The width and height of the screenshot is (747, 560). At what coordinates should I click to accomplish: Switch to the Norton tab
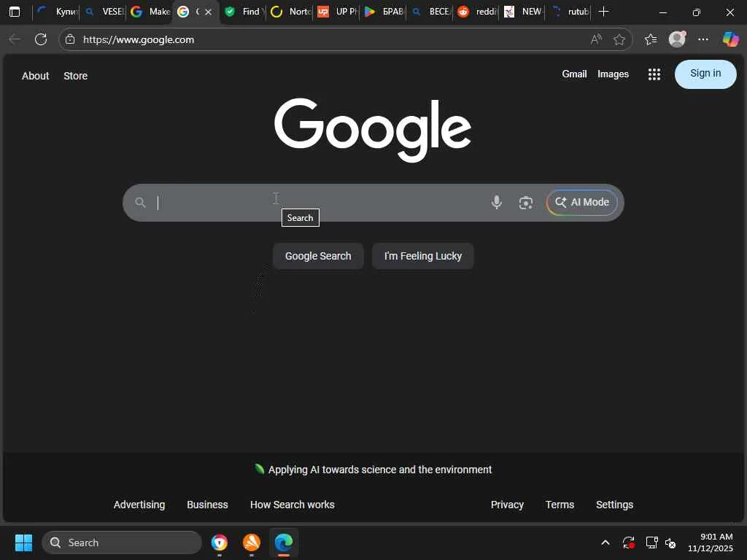290,12
